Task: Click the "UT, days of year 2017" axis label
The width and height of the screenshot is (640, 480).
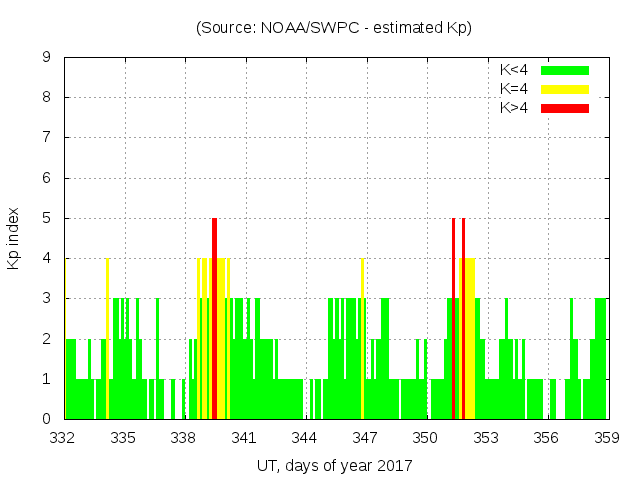Action: point(334,465)
